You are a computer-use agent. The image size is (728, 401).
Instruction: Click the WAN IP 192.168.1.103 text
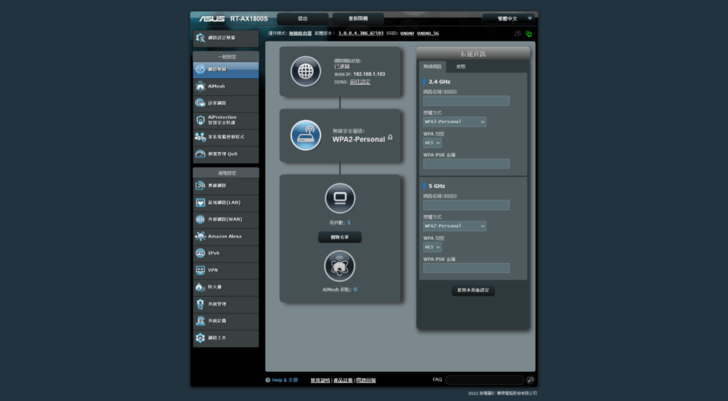click(369, 74)
